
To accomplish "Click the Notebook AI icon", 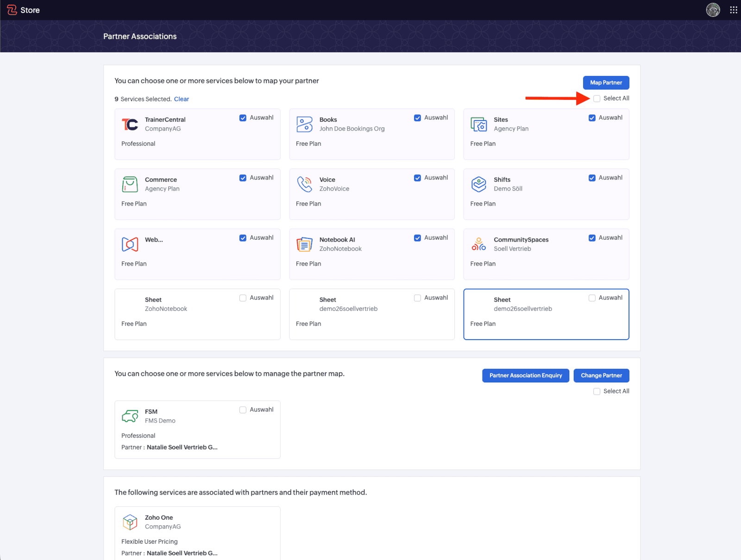I will (x=304, y=244).
